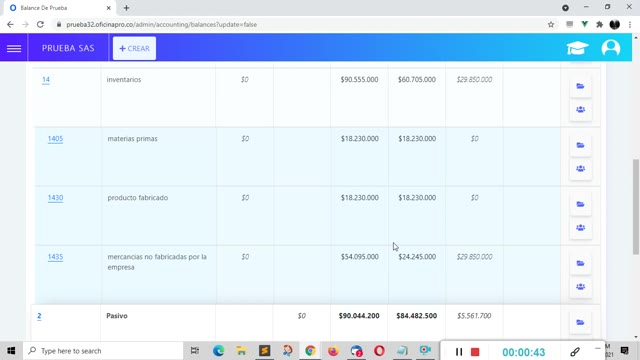Screen dimensions: 640x360
Task: Open account link 14
Action: coord(46,80)
